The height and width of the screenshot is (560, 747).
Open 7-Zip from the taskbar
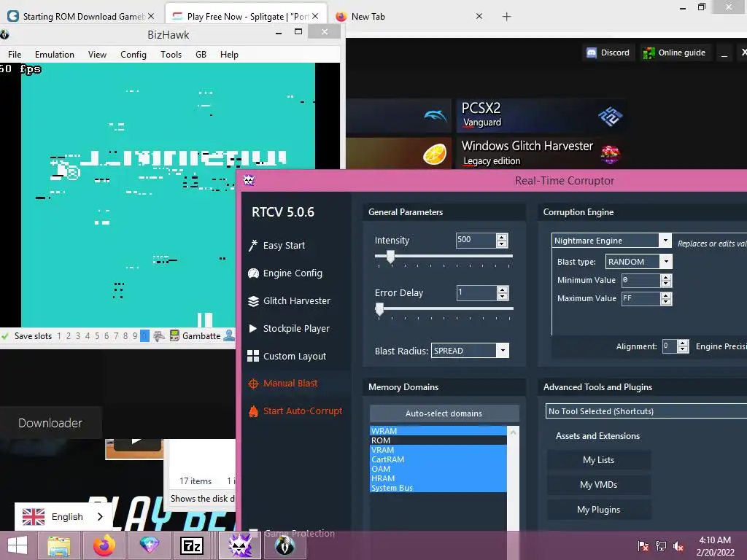[x=192, y=545]
